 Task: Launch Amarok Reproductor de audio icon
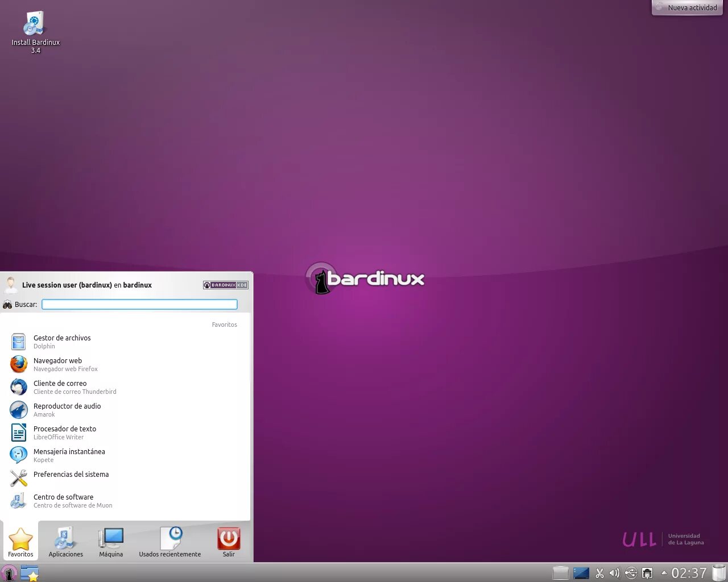coord(19,410)
